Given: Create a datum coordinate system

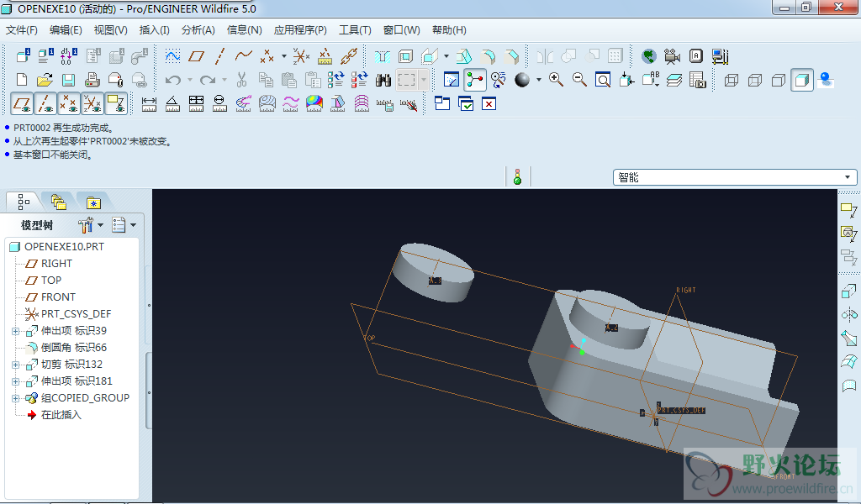Looking at the screenshot, I should (301, 56).
